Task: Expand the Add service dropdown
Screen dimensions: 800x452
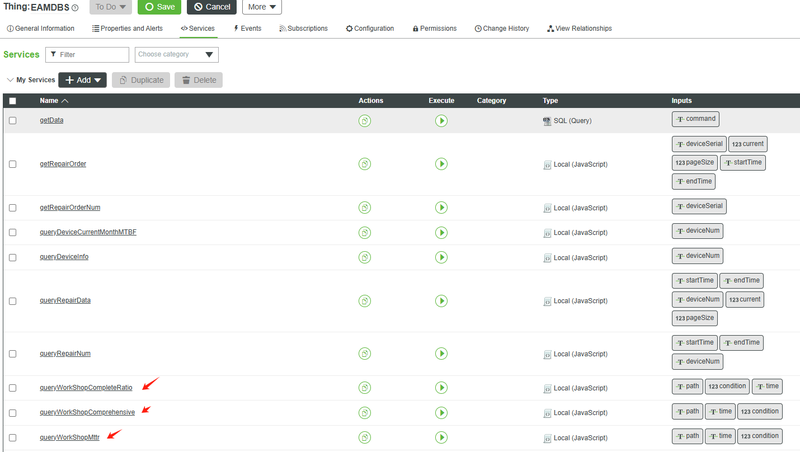Action: (x=83, y=80)
